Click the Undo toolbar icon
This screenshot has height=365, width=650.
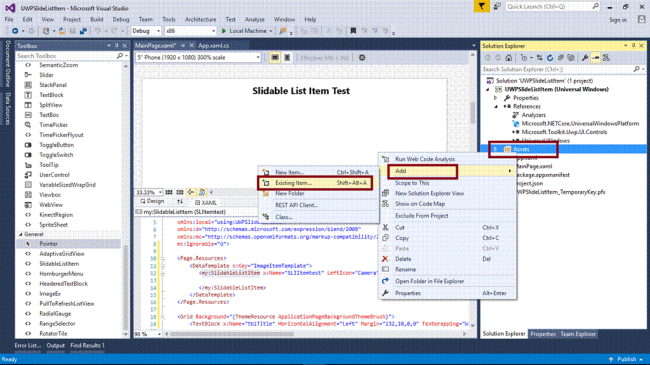point(98,31)
